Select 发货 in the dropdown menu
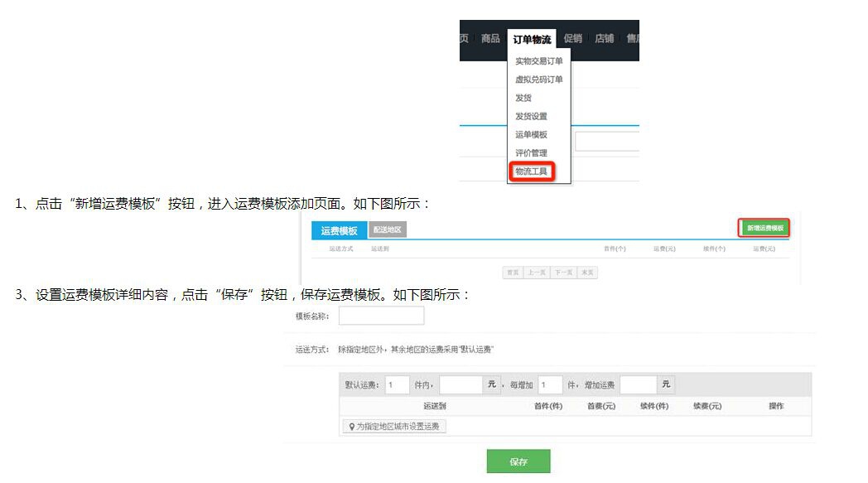Viewport: 868px width, 483px height. click(523, 98)
